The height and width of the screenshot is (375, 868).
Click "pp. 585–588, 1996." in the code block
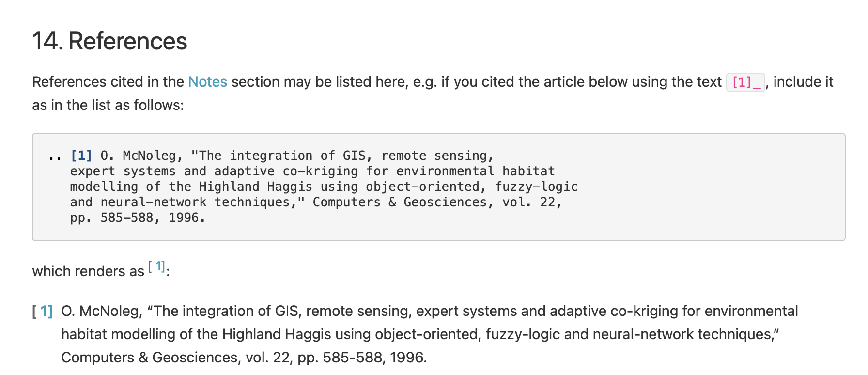tap(138, 218)
